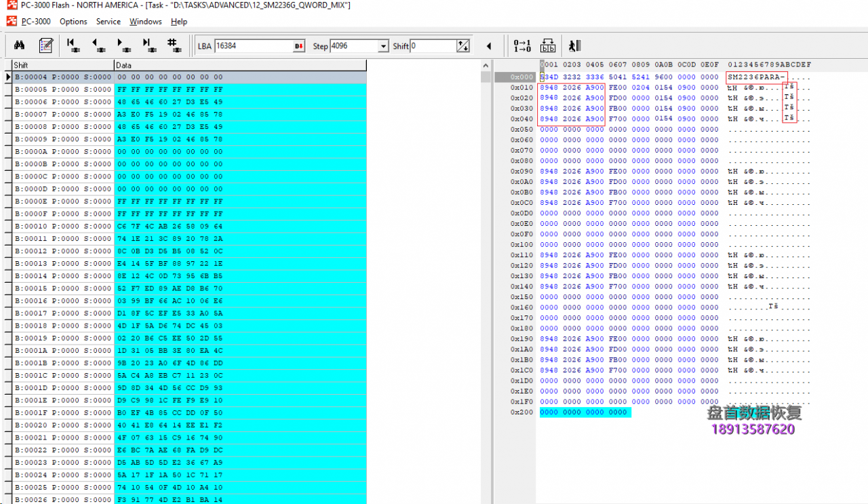868x504 pixels.
Task: Click the hash grid go-to icon
Action: coord(174,45)
